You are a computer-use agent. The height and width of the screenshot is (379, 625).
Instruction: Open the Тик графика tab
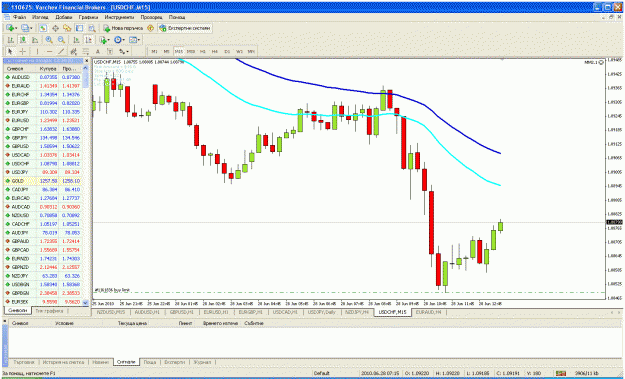49,311
